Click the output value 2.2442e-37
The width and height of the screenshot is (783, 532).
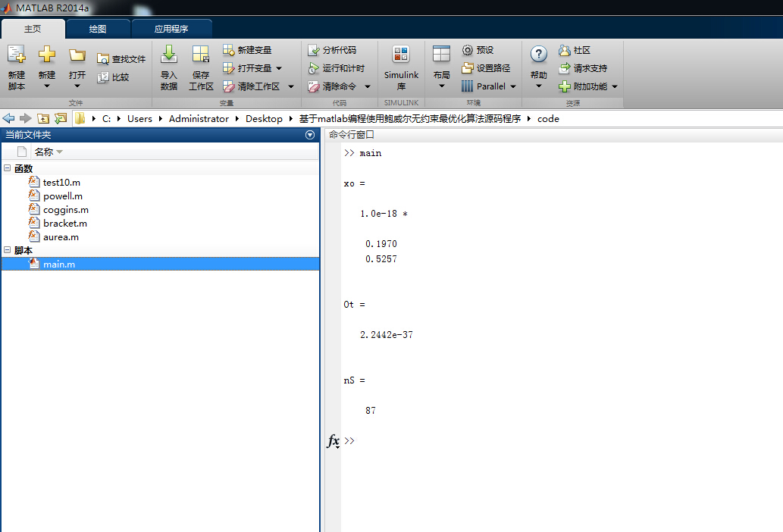[x=387, y=335]
